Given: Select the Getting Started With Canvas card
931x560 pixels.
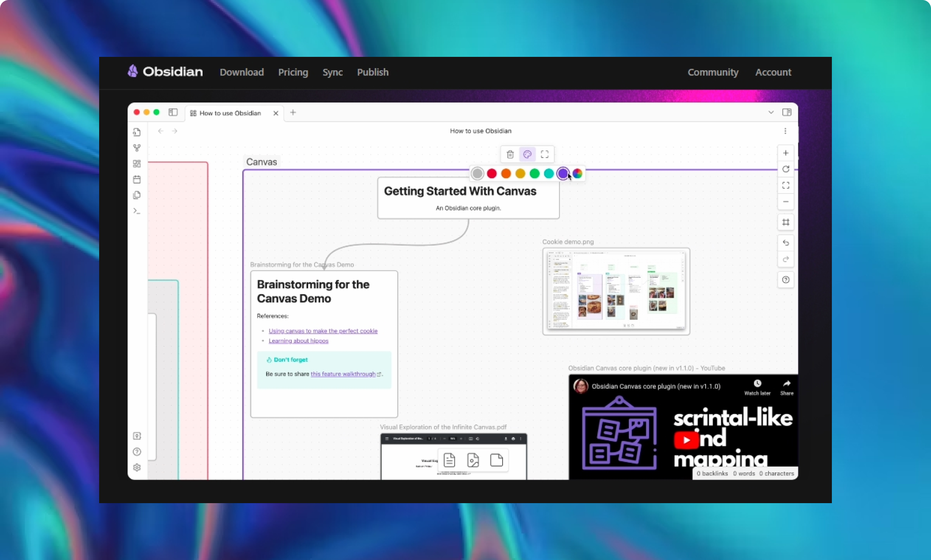Looking at the screenshot, I should 469,198.
